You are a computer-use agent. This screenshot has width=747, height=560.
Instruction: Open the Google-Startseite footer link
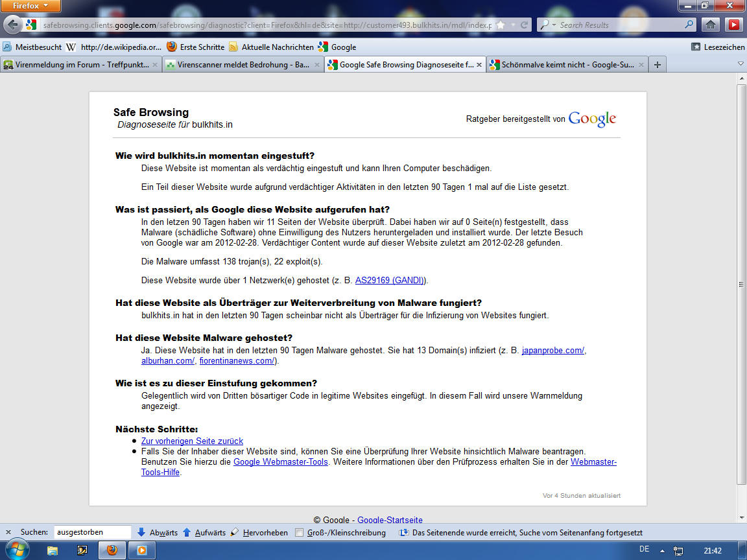tap(390, 520)
